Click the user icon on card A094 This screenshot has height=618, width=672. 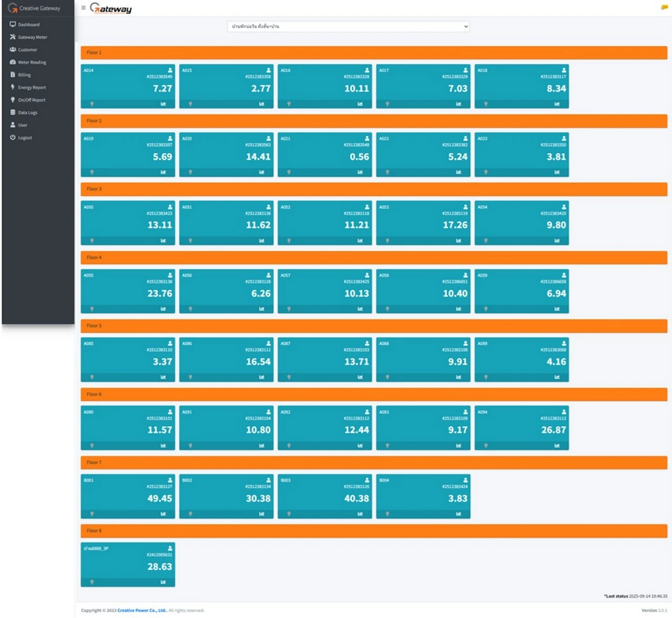tap(564, 412)
